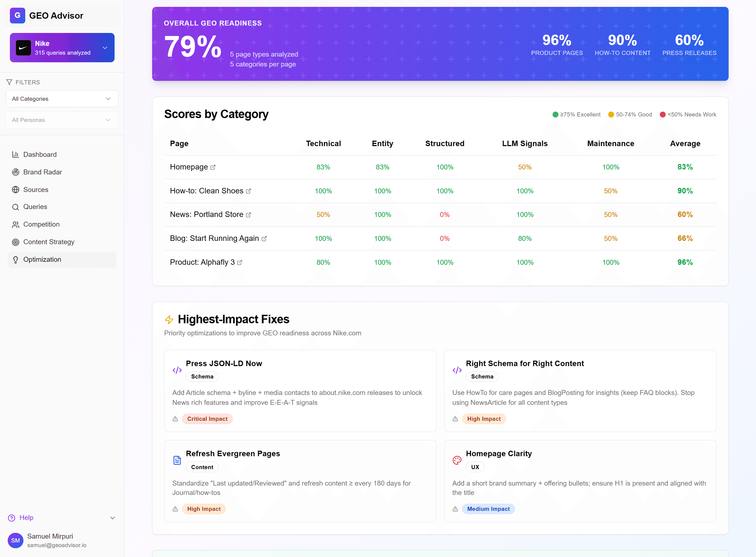Viewport: 756px width, 557px height.
Task: Open external link icon for Product: Alphafly 3
Action: (x=240, y=263)
